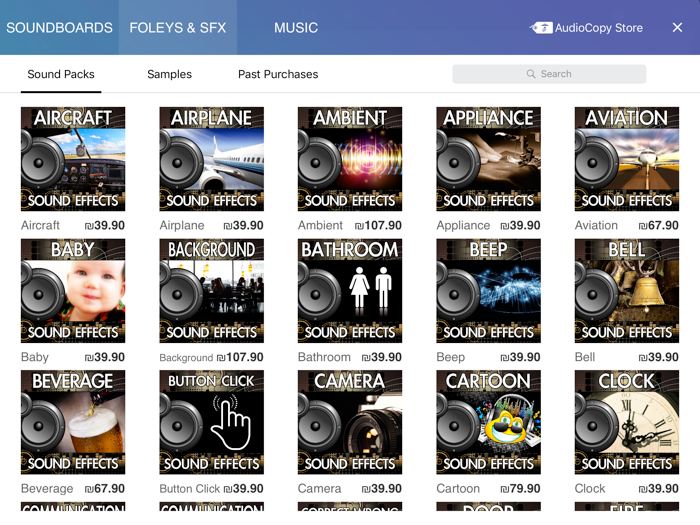Viewport: 700px width, 525px height.
Task: Select the Sound Packs tab
Action: [x=61, y=74]
